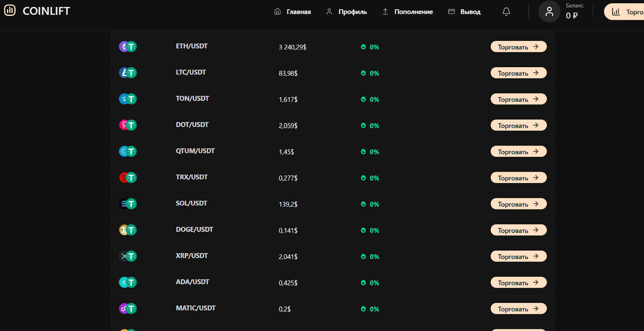Click the DOT/USDT pair name

[x=192, y=125]
